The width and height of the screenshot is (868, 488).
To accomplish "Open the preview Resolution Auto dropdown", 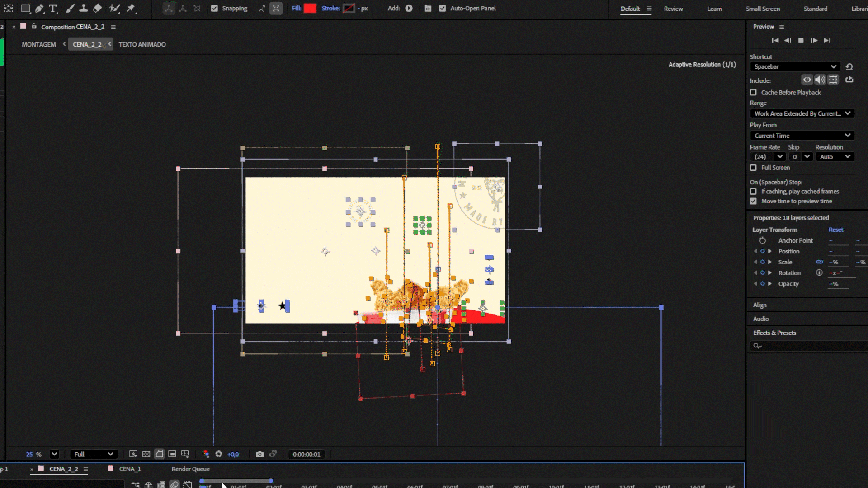I will [835, 157].
